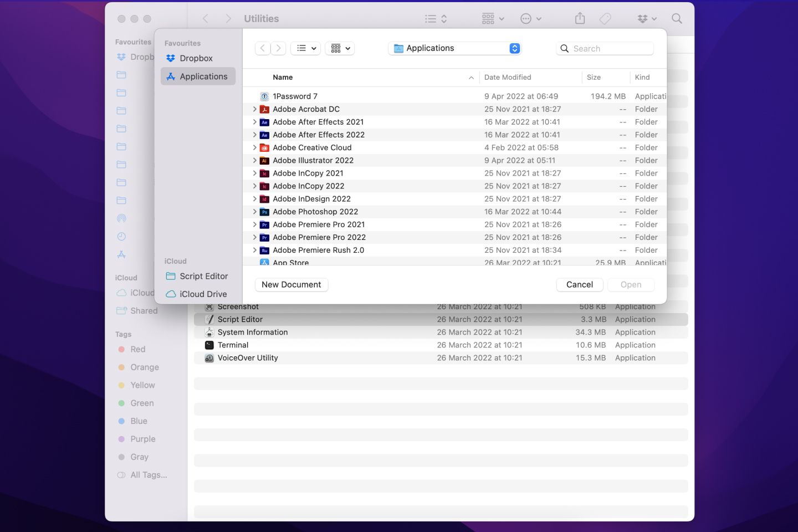798x532 pixels.
Task: Open Finder grouping options toolbar control
Action: point(493,18)
